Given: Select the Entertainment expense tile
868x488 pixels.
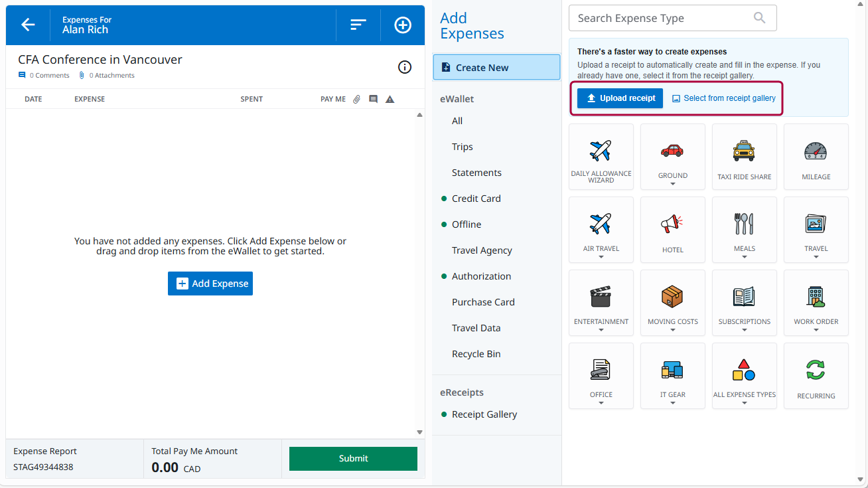Looking at the screenshot, I should (601, 299).
